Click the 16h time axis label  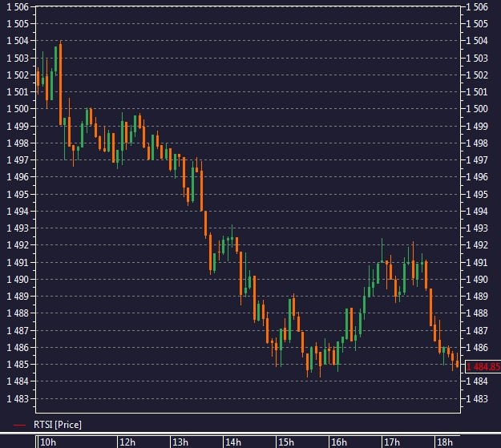(x=339, y=442)
